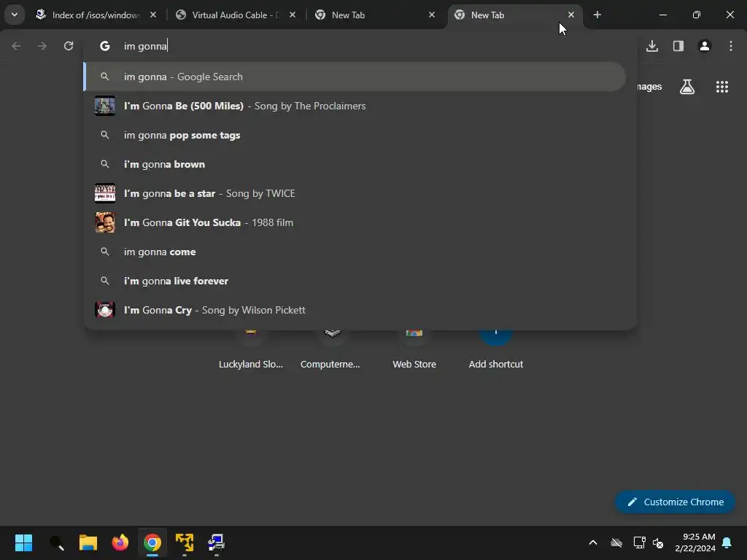Open File Explorer from taskbar

88,542
